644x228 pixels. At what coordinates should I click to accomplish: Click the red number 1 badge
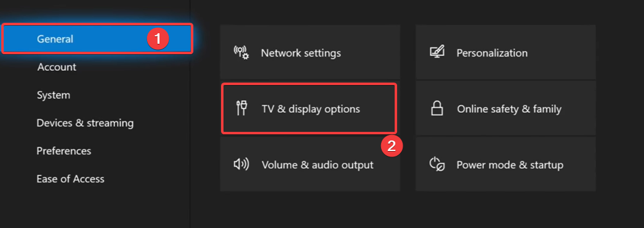(x=158, y=39)
